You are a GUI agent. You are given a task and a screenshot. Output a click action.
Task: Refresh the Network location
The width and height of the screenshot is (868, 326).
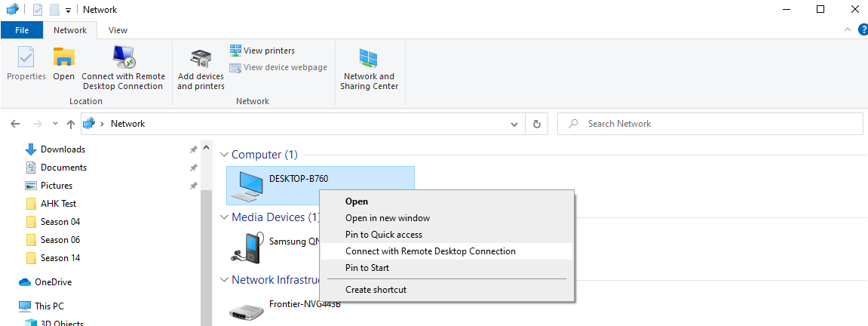point(536,124)
